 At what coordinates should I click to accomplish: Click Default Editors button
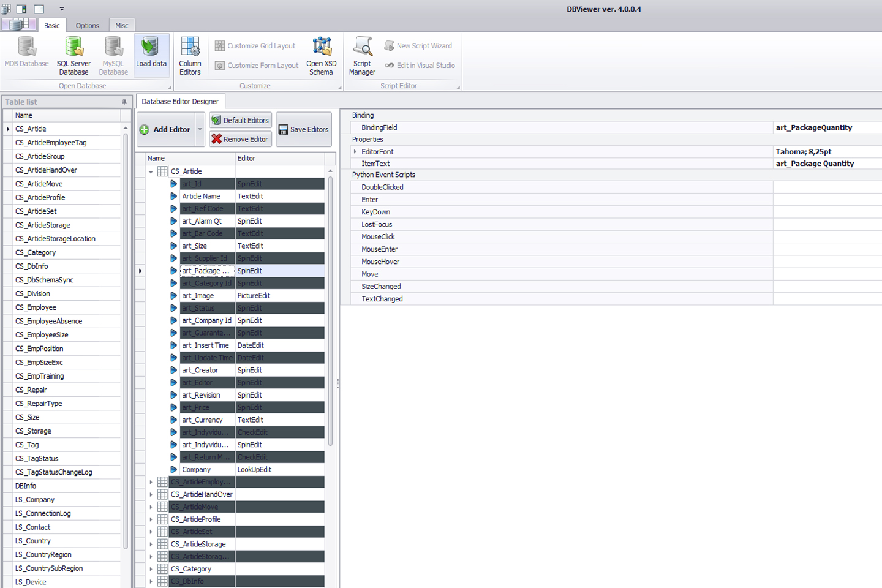pyautogui.click(x=240, y=120)
